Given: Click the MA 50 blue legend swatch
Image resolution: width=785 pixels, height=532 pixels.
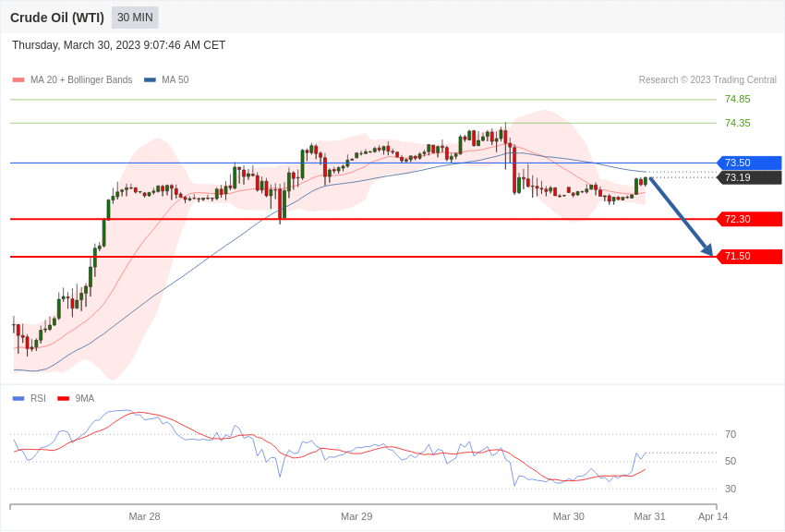Looking at the screenshot, I should pos(150,80).
